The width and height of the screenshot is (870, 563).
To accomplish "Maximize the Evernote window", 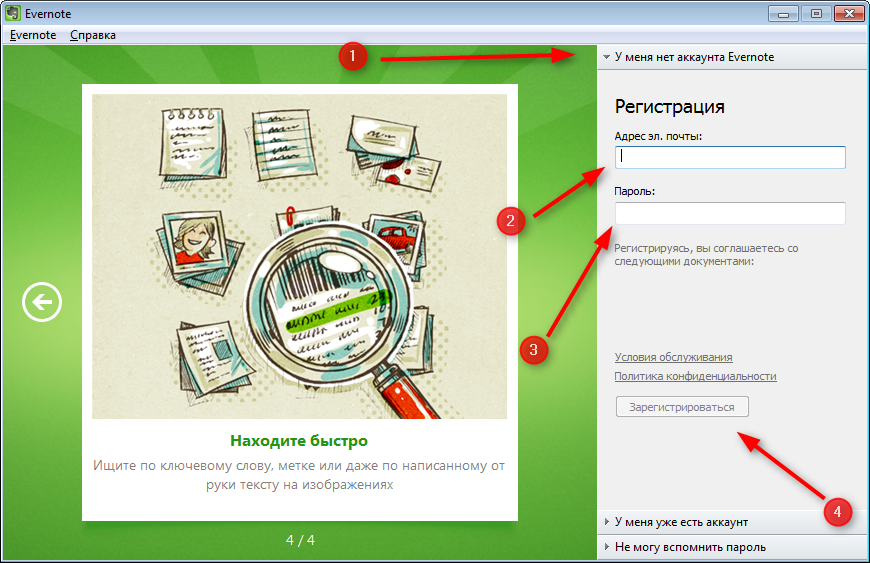I will 816,14.
